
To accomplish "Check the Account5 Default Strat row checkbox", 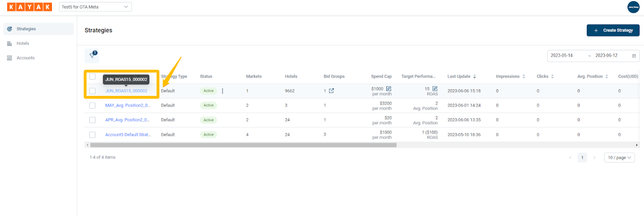I will 93,135.
